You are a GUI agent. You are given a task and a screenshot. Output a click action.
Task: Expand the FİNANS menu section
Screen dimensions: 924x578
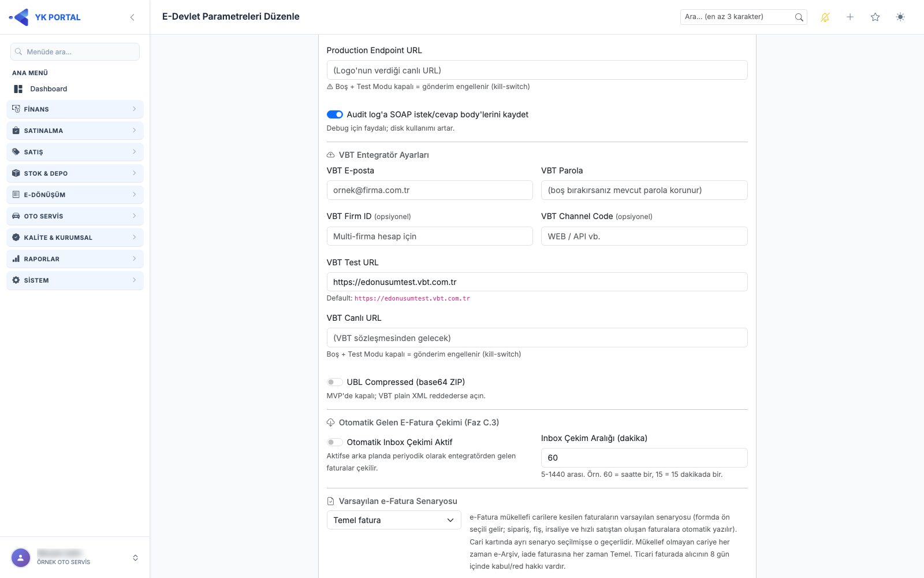click(x=75, y=109)
